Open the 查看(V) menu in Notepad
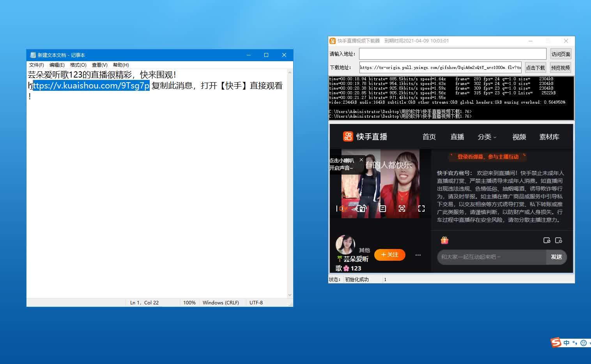The image size is (591, 364). [99, 65]
